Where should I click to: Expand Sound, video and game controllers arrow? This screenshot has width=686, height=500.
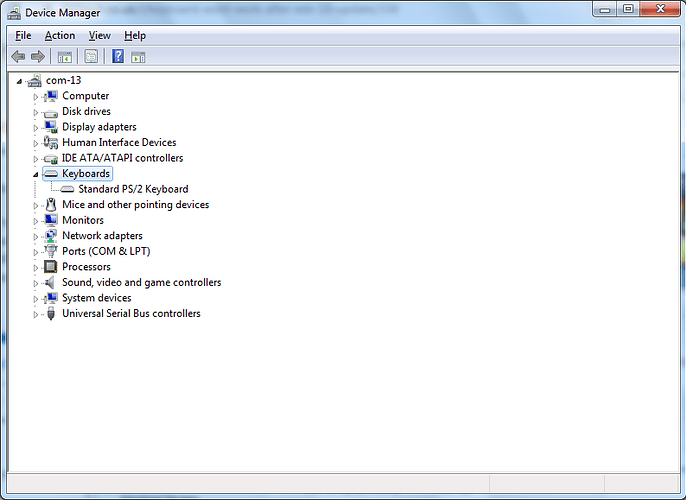(36, 283)
